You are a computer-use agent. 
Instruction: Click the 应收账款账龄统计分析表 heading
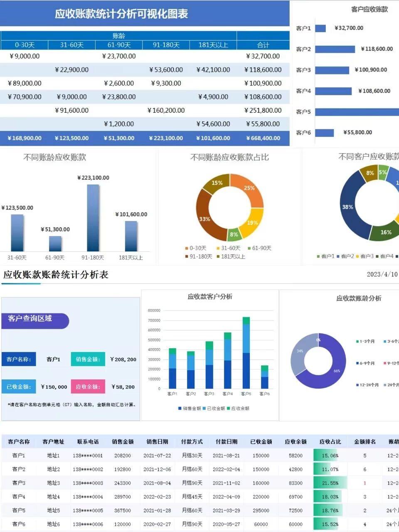point(56,275)
